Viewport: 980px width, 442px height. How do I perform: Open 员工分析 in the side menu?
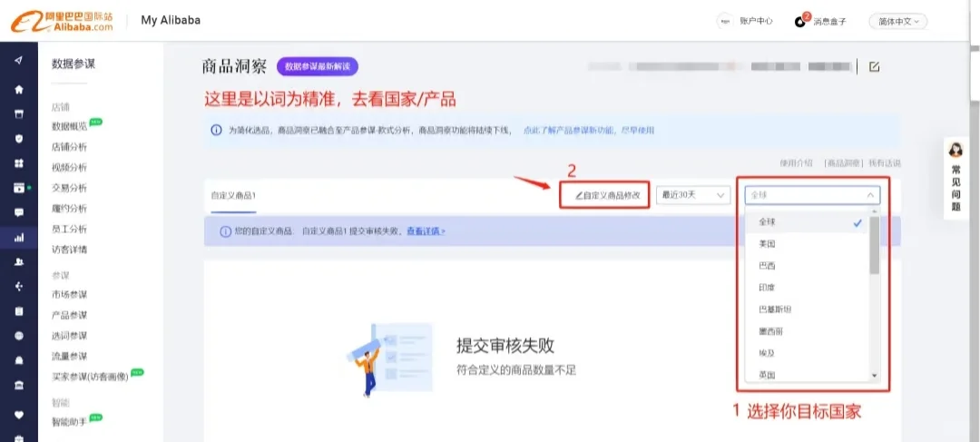click(69, 229)
